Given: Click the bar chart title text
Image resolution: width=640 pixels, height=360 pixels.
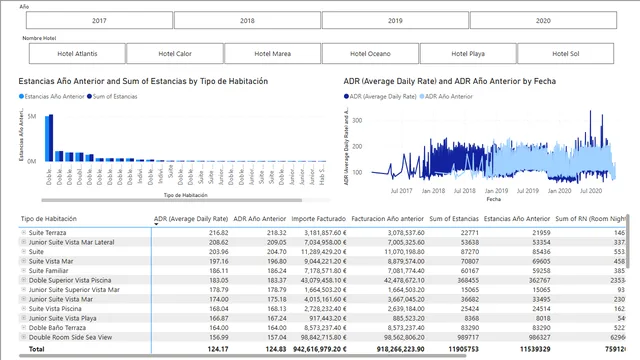Looking at the screenshot, I should tap(143, 81).
